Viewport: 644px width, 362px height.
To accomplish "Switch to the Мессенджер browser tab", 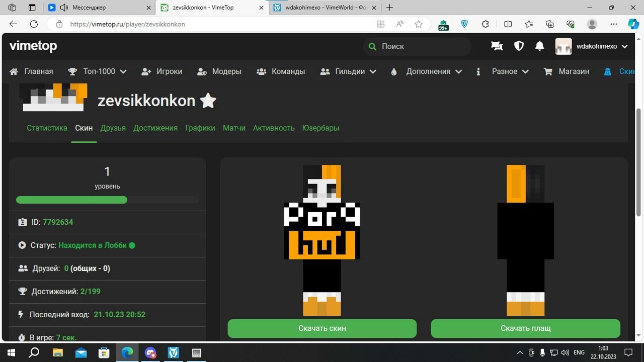I will click(x=98, y=8).
